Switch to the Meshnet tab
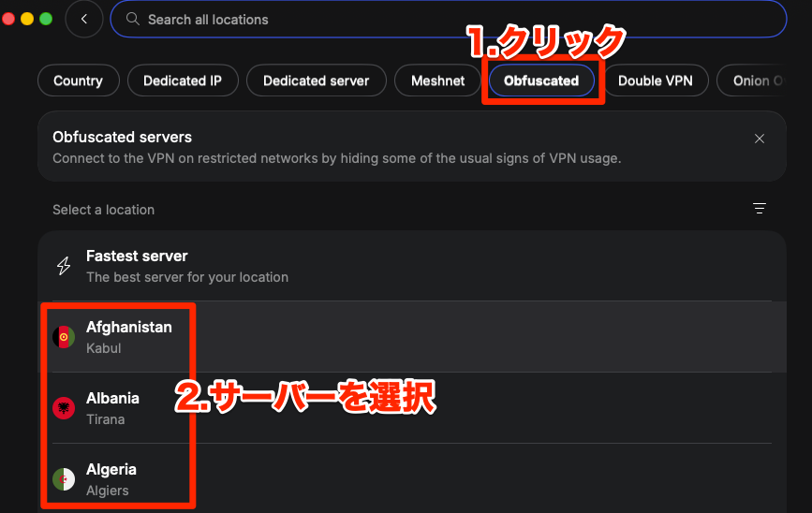812x513 pixels. tap(437, 81)
